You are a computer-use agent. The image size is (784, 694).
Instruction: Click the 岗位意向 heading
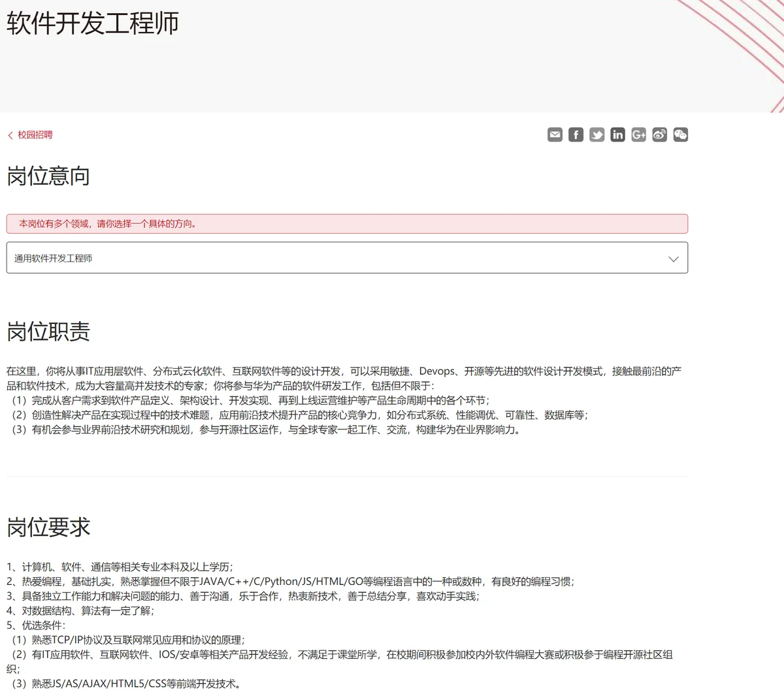tap(48, 176)
